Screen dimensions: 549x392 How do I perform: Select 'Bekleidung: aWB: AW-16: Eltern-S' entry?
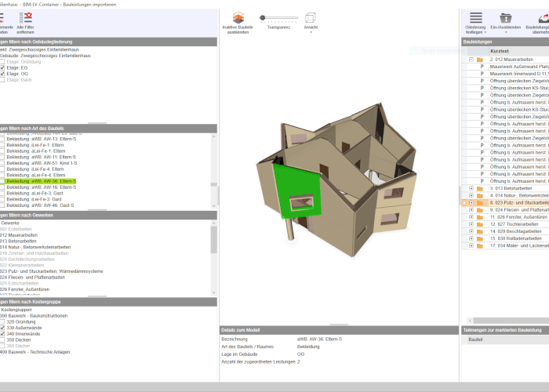(x=42, y=187)
